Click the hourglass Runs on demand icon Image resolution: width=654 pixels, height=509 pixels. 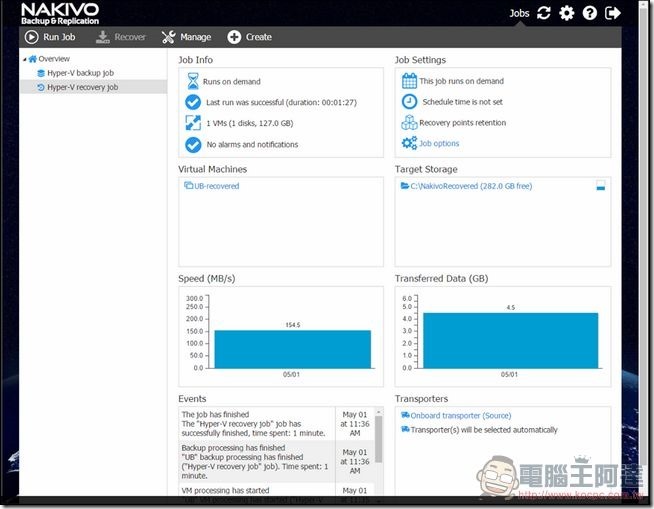[x=193, y=81]
